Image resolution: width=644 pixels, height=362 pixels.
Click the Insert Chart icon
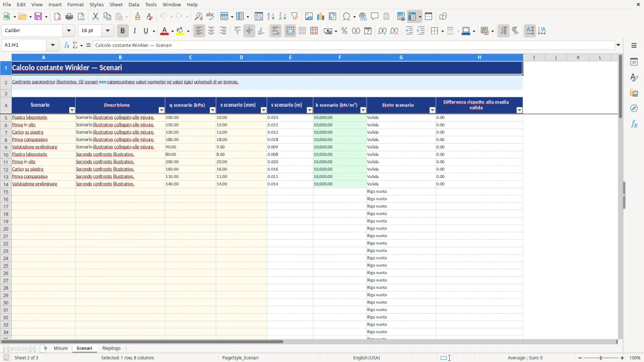point(321,17)
